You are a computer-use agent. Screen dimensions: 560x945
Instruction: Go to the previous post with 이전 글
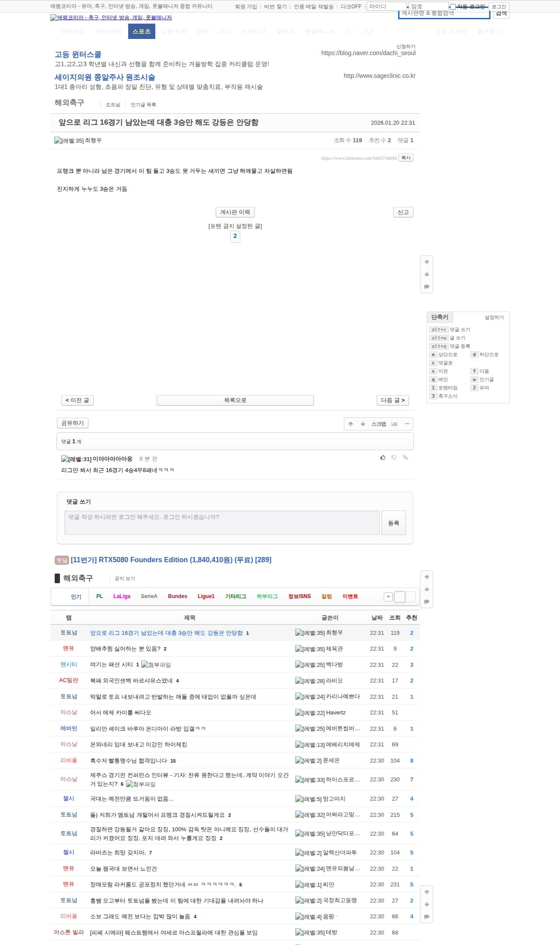77,400
